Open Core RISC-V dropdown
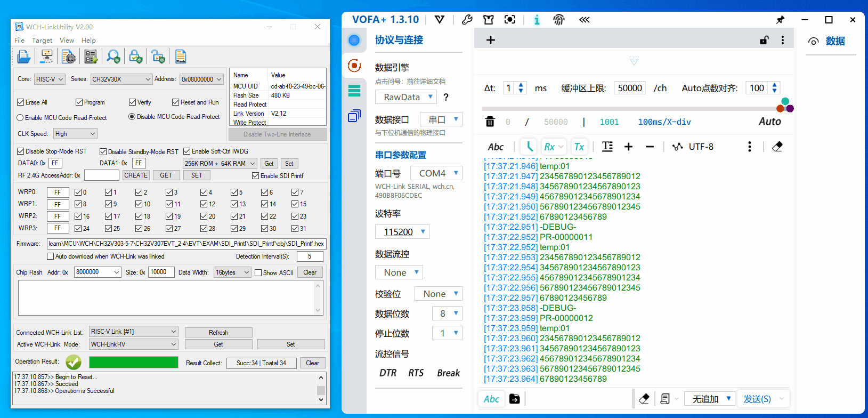This screenshot has height=418, width=868. (x=50, y=79)
